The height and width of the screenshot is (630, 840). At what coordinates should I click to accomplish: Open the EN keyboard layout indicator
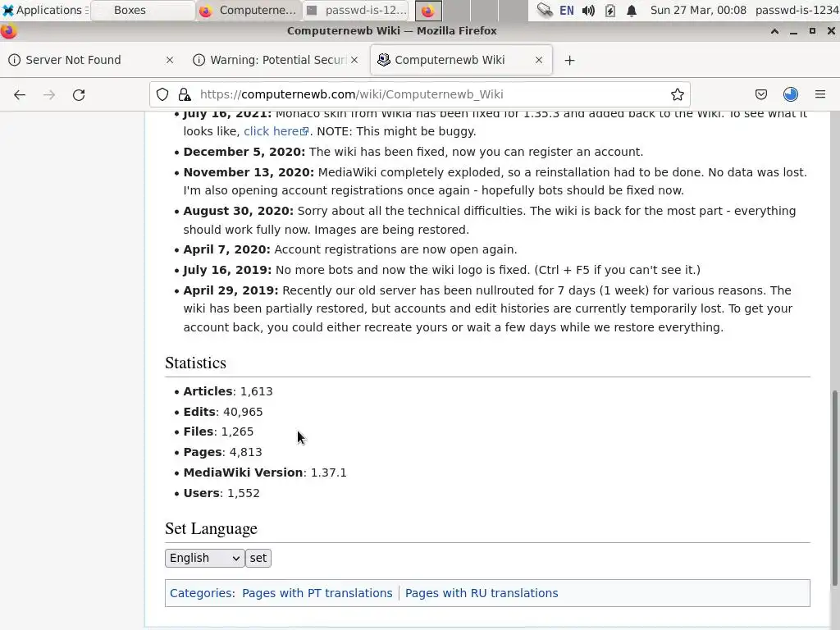(x=566, y=10)
